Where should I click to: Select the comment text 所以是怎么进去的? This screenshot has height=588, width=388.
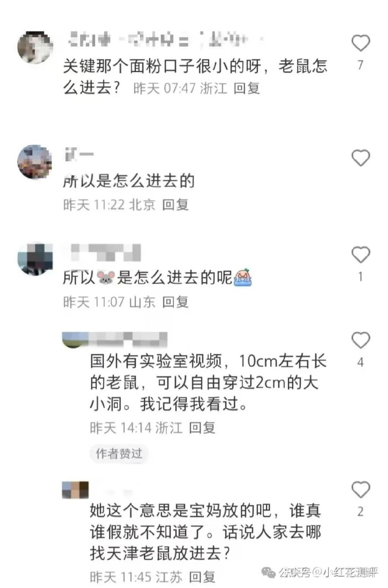pos(129,181)
